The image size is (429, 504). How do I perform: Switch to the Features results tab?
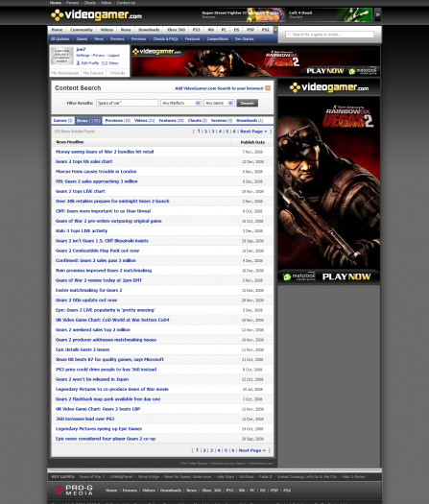pyautogui.click(x=172, y=121)
